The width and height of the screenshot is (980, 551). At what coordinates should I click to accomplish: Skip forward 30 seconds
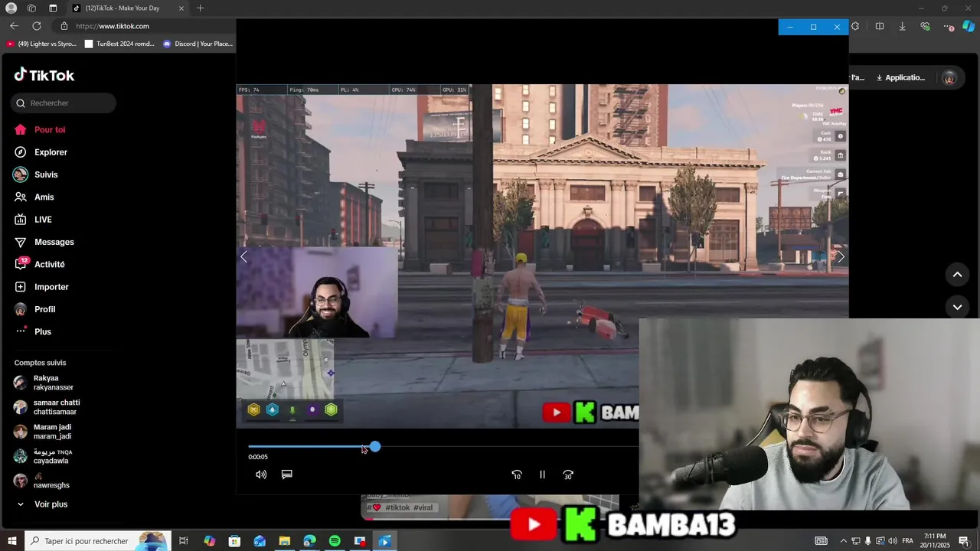pos(568,474)
